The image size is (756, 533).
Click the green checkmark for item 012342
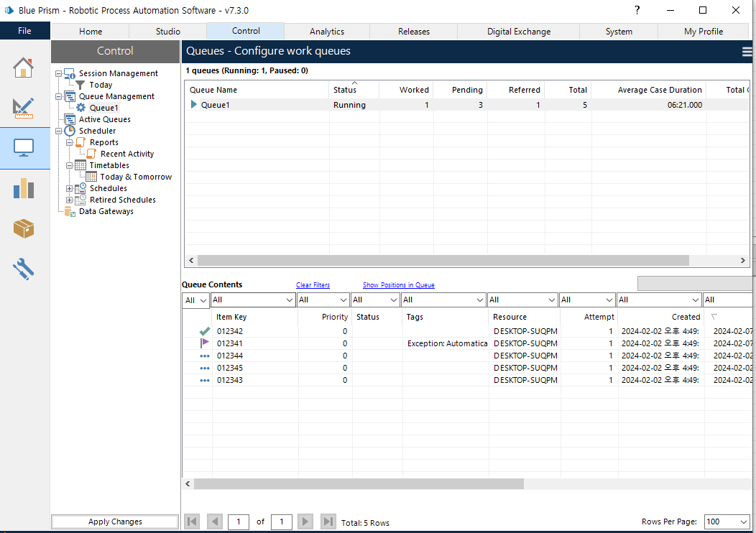click(x=204, y=332)
